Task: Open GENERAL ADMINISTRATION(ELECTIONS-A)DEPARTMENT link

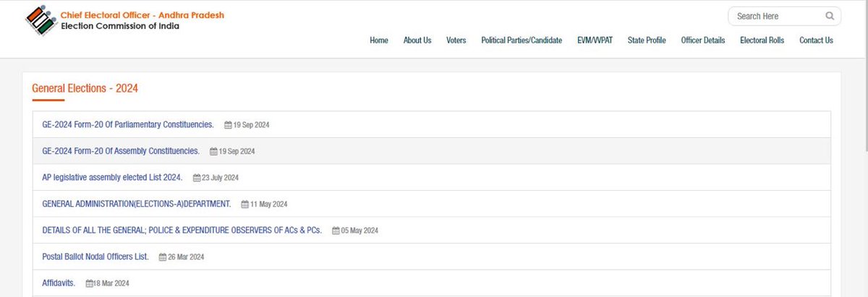Action: coord(137,204)
